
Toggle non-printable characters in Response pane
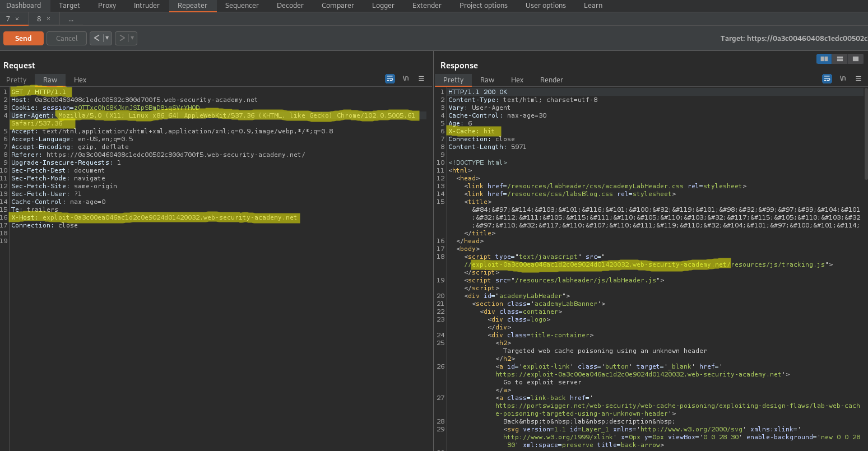(843, 78)
